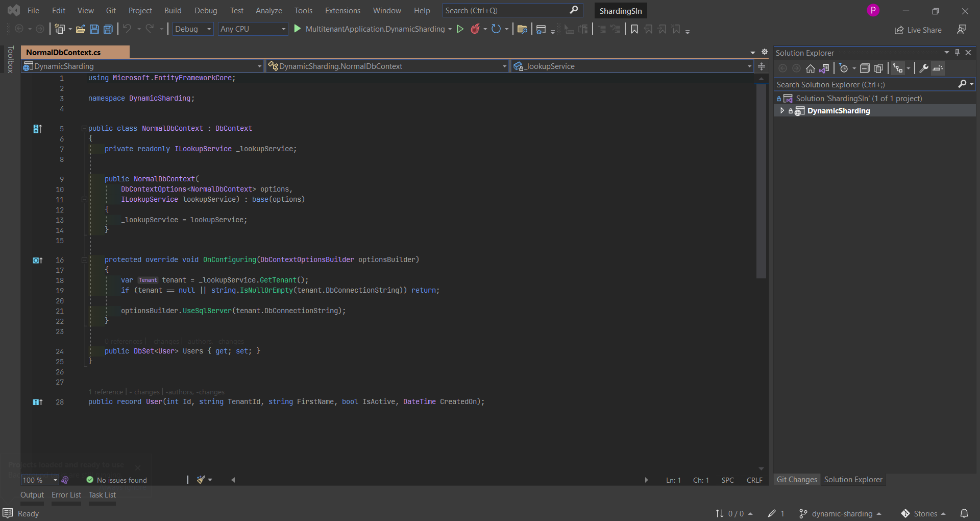Collapse the OnConfiguring method outline toggle
Image resolution: width=980 pixels, height=521 pixels.
click(84, 260)
